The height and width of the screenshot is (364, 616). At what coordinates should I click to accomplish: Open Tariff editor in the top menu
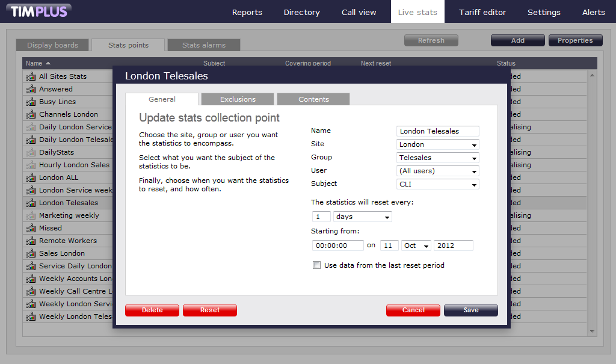482,12
